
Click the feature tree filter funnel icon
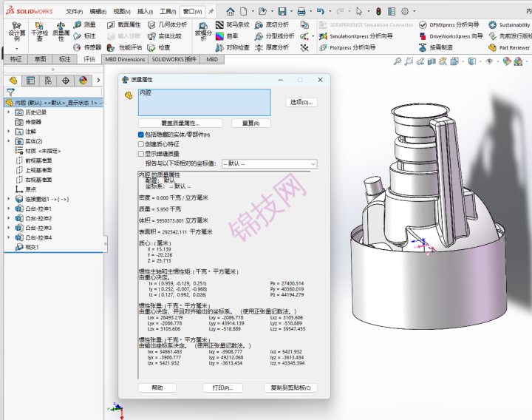10,92
